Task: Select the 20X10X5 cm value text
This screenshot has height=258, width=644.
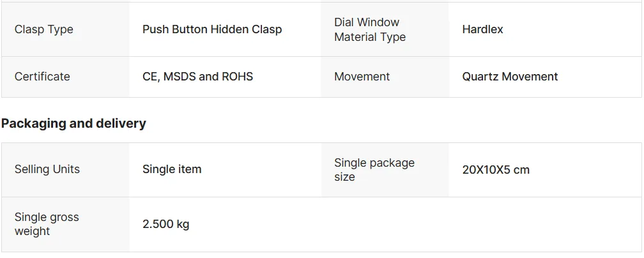Action: [496, 170]
